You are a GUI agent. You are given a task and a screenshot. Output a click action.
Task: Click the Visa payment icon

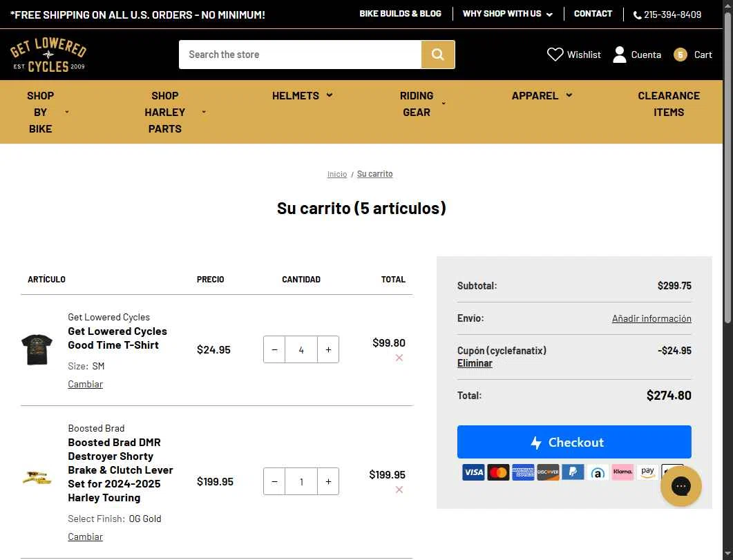click(473, 472)
